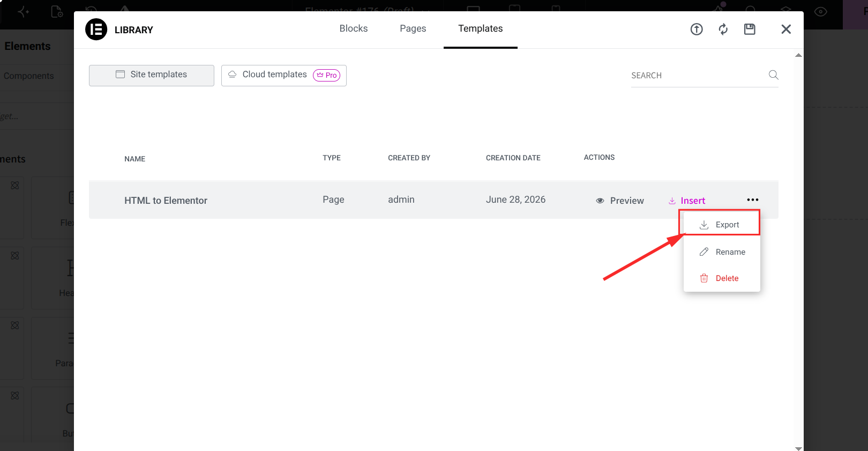Viewport: 868px width, 451px height.
Task: Open the Components tab in Elements panel
Action: 29,76
